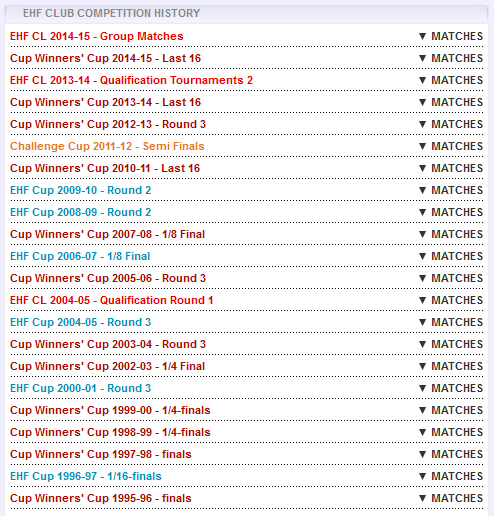Viewport: 494px width, 516px height.
Task: Click arrow icon on EHF CL 2004-05 row
Action: (422, 300)
